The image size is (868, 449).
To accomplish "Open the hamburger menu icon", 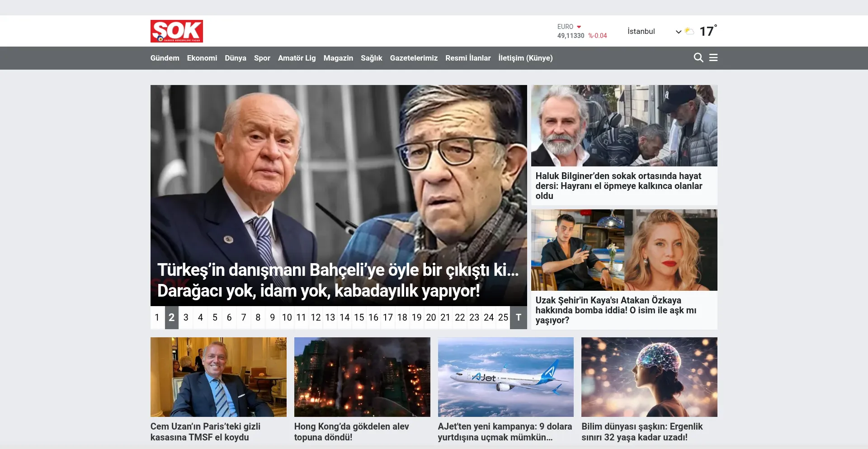I will 713,58.
